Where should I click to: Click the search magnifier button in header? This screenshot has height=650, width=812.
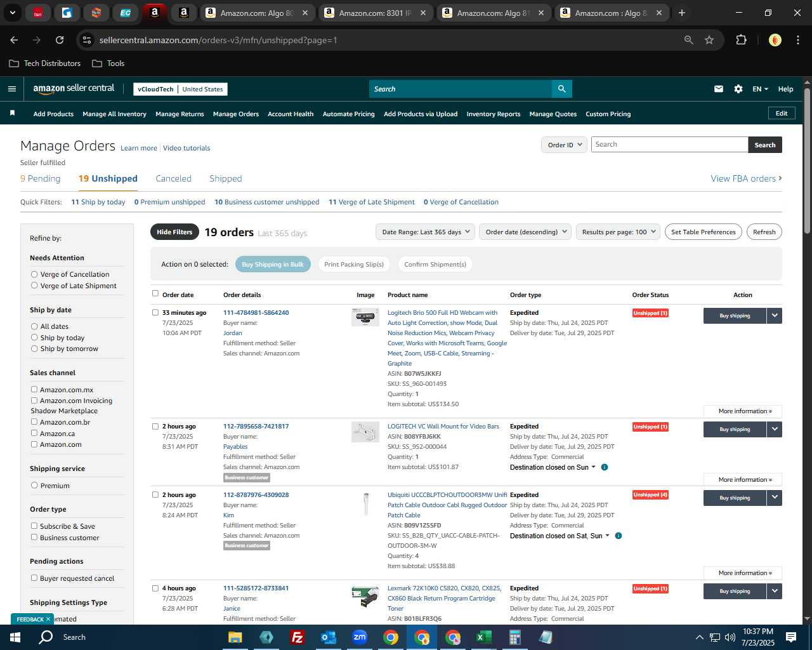tap(561, 89)
